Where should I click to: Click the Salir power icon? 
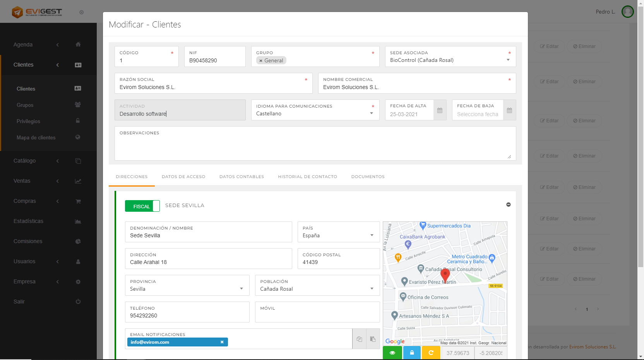pos(78,302)
